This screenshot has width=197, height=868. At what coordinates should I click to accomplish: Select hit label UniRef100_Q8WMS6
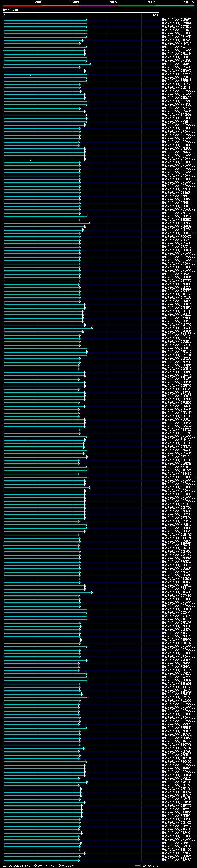coord(176,342)
